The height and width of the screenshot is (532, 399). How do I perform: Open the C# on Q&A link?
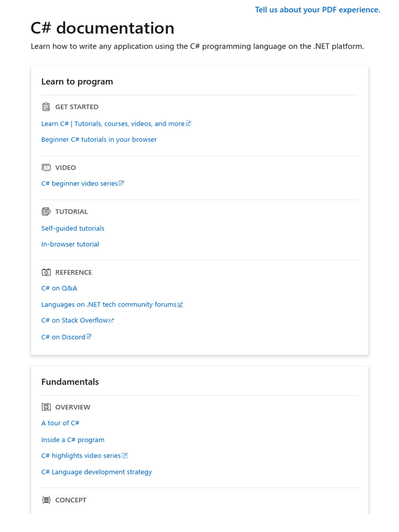pyautogui.click(x=59, y=288)
